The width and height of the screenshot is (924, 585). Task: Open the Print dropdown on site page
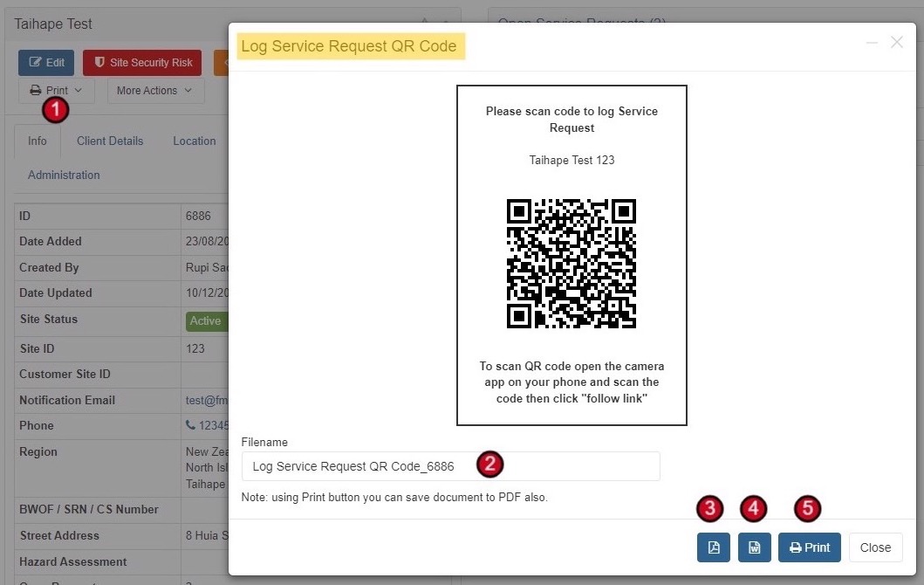[56, 90]
